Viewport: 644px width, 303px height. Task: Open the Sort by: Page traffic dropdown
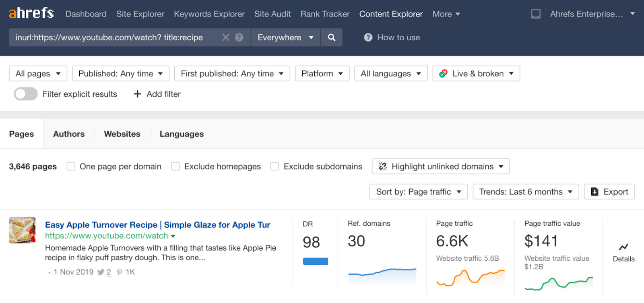coord(418,192)
